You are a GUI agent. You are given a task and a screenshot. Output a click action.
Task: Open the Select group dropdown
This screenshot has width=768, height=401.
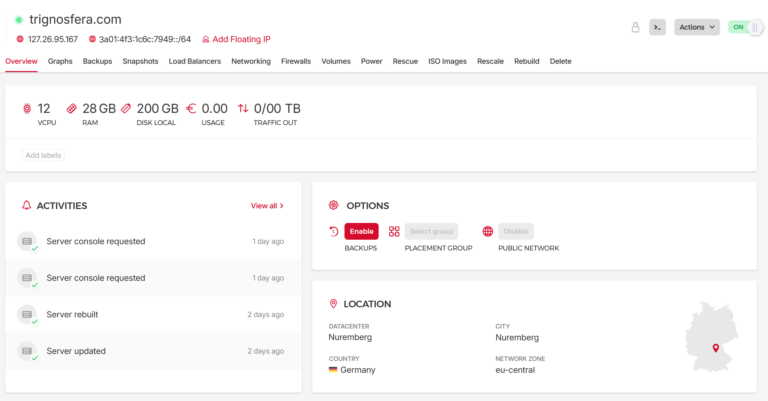click(431, 231)
